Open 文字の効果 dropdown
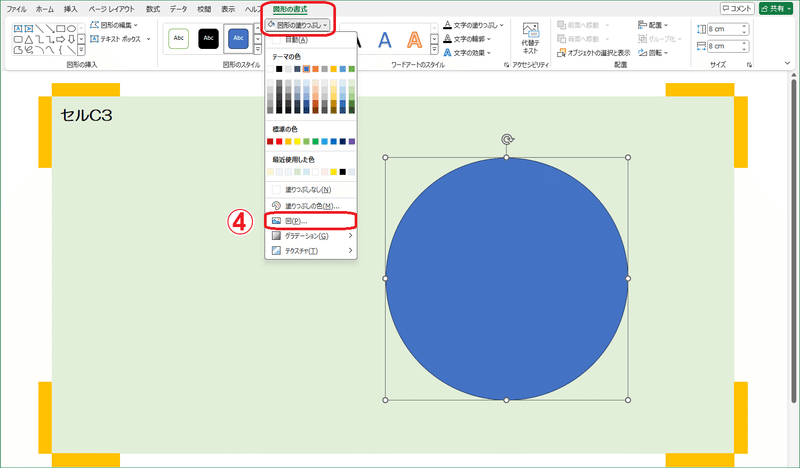This screenshot has height=468, width=800. pyautogui.click(x=467, y=53)
